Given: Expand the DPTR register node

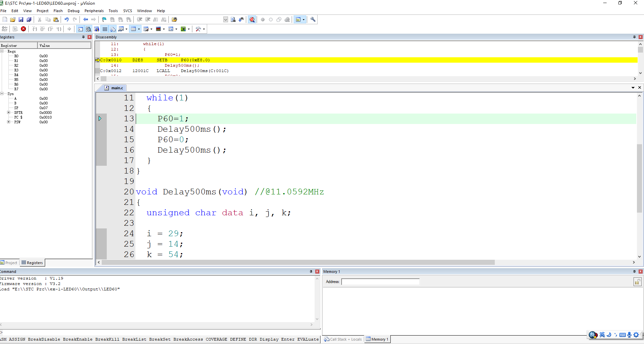Looking at the screenshot, I should (x=8, y=113).
